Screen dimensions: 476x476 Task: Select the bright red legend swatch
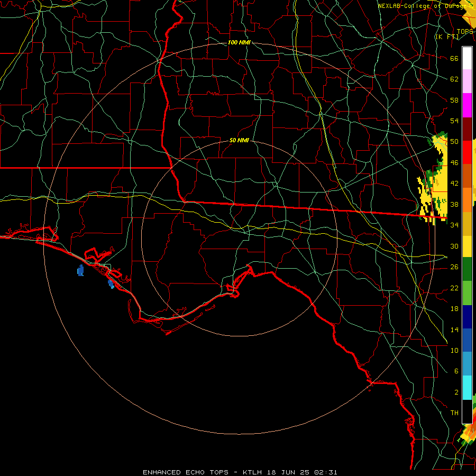tap(467, 152)
